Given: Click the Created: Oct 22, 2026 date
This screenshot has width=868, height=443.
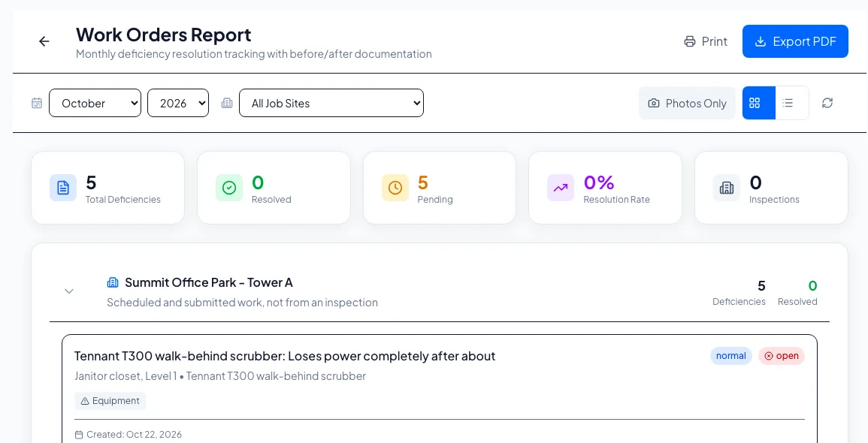Looking at the screenshot, I should 129,435.
